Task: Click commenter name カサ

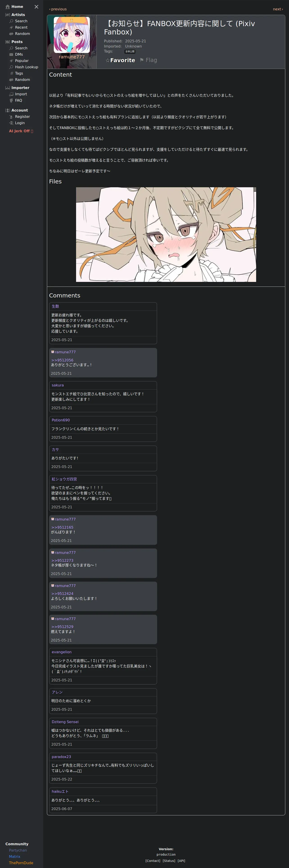Action: tap(55, 450)
